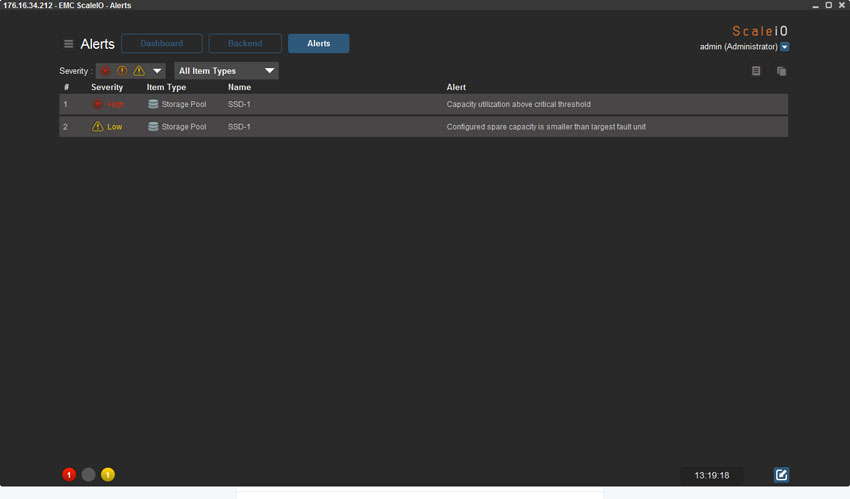Click the copy icon at top right
The height and width of the screenshot is (499, 850).
(x=781, y=71)
